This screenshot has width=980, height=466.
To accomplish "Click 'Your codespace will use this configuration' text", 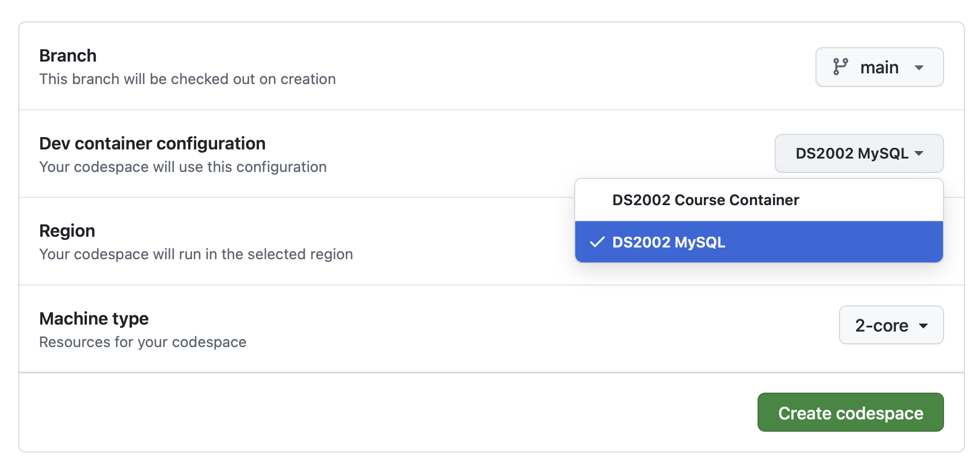I will coord(183,167).
